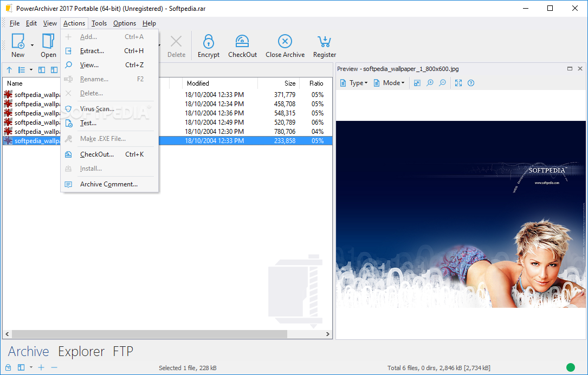Open the Help menu

tap(149, 23)
